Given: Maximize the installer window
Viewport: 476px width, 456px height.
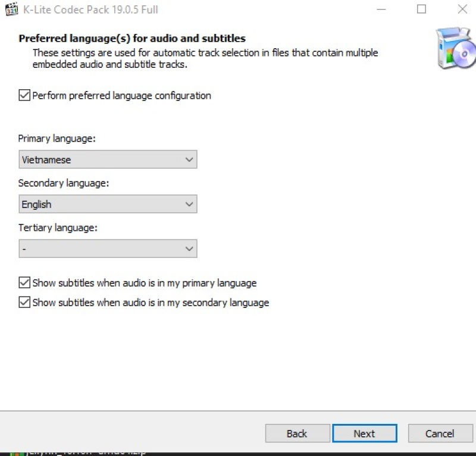Looking at the screenshot, I should click(421, 9).
